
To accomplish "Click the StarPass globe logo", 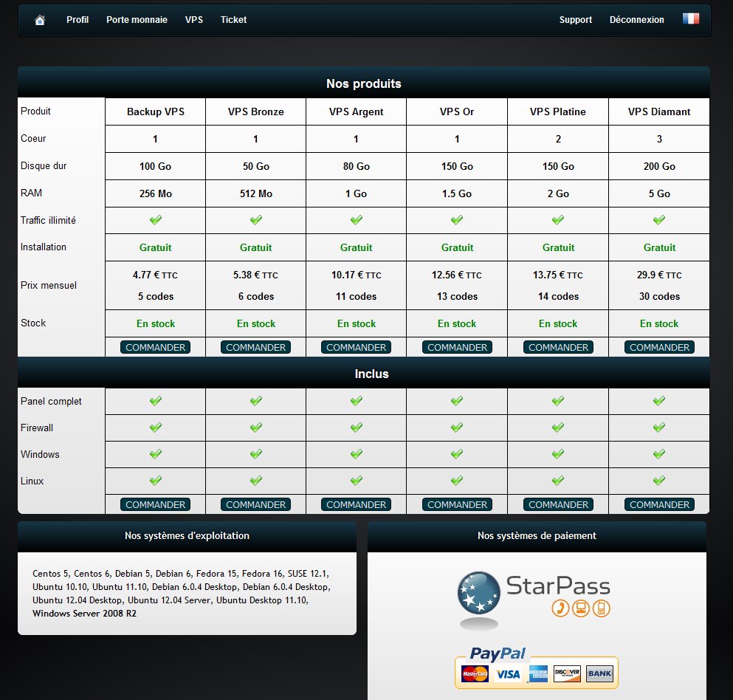I will click(478, 594).
